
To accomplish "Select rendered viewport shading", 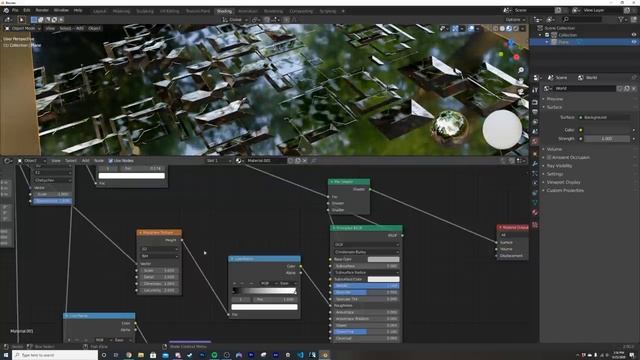I will click(516, 29).
